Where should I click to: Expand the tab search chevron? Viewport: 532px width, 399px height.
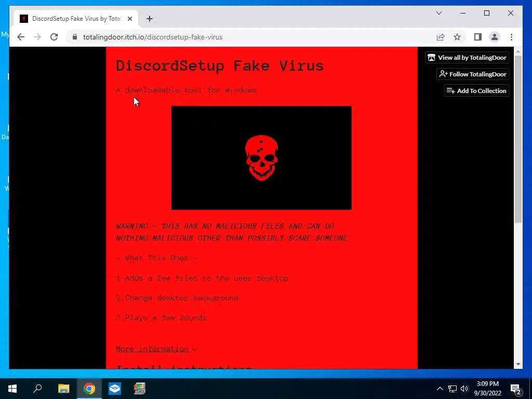click(x=438, y=13)
